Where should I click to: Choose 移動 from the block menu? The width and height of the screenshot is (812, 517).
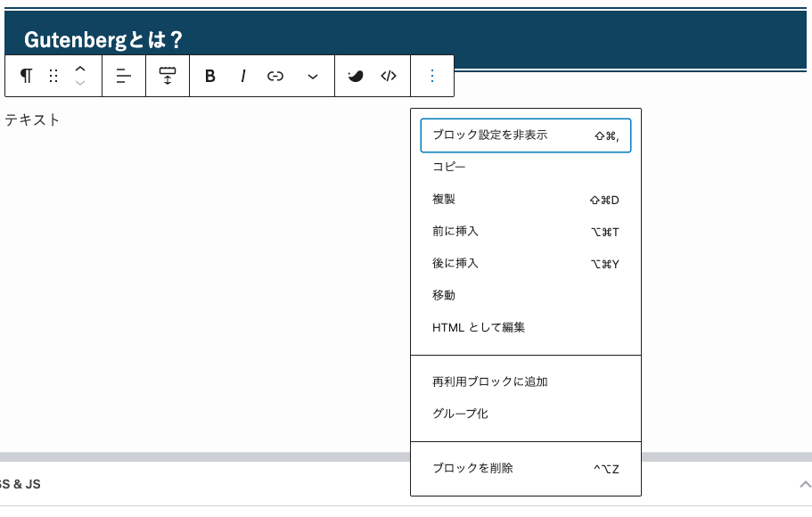526,295
